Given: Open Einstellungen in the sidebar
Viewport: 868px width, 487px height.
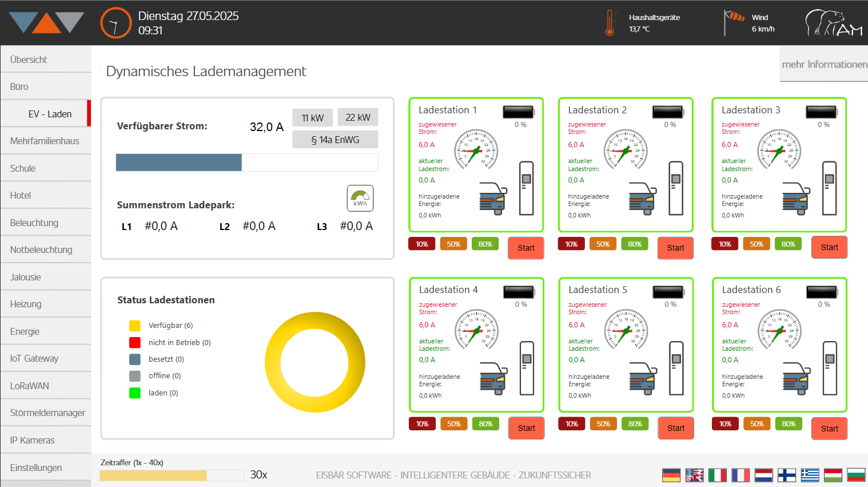Looking at the screenshot, I should tap(46, 468).
